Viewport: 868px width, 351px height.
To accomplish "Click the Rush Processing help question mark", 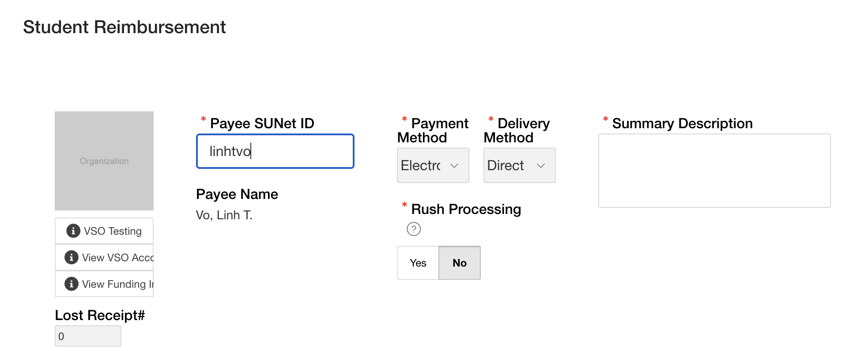I will [414, 229].
